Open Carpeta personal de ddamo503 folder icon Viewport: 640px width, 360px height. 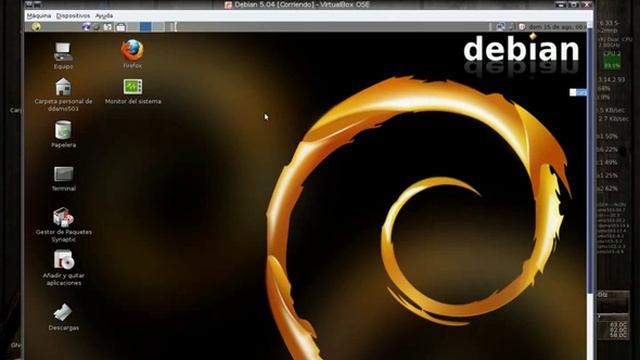click(x=63, y=87)
